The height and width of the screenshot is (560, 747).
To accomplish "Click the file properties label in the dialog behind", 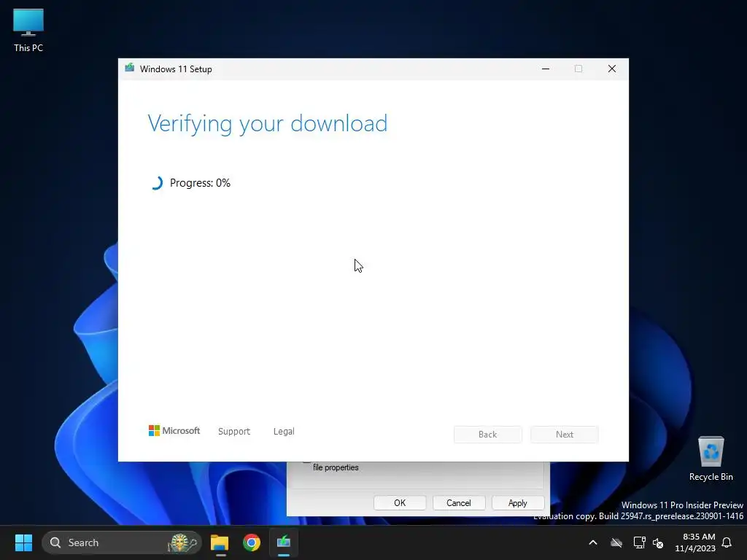I will pyautogui.click(x=336, y=467).
